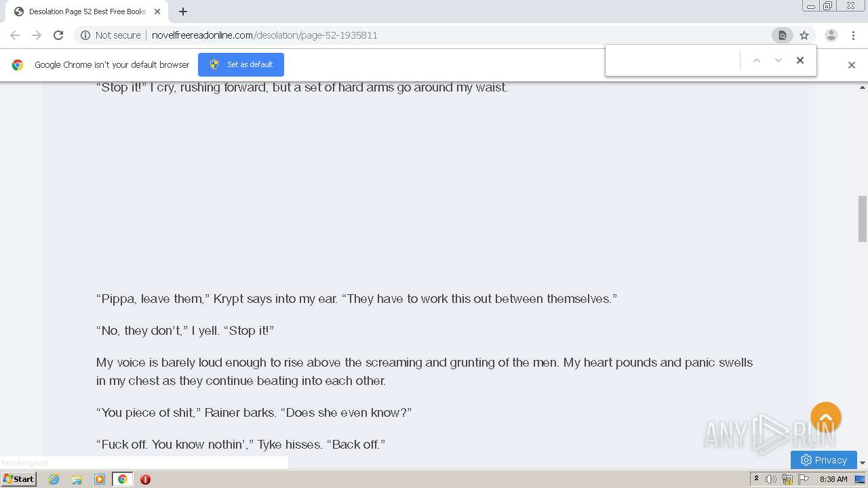Click the Not secure site info icon

click(x=85, y=35)
